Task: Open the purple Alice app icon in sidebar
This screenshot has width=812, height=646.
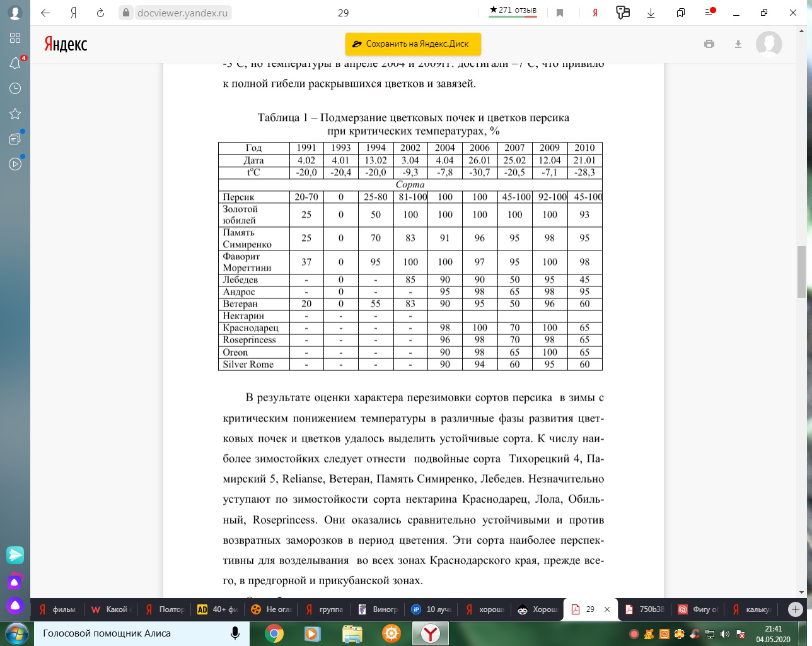Action: pyautogui.click(x=15, y=581)
